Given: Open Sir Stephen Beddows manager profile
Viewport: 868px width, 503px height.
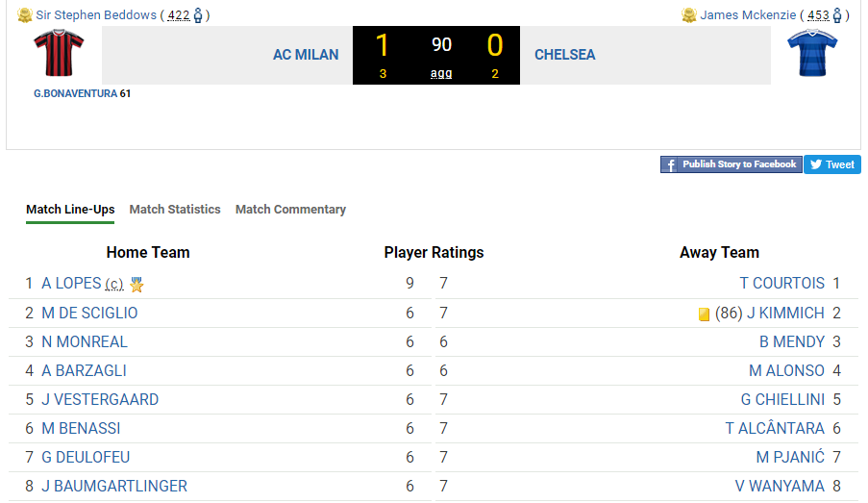Looking at the screenshot, I should [96, 15].
